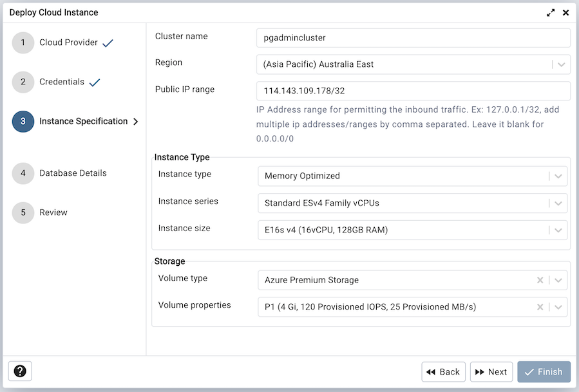Open the Volume type dropdown arrow
The height and width of the screenshot is (392, 579).
(558, 280)
